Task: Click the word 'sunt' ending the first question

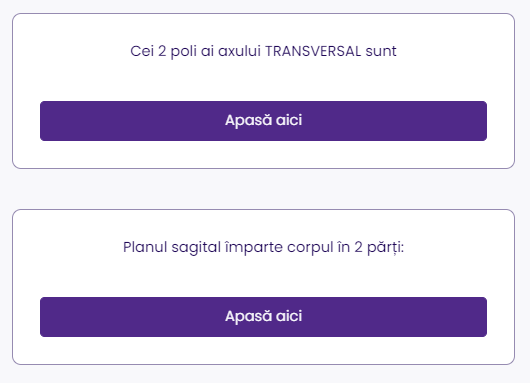Action: (x=381, y=51)
